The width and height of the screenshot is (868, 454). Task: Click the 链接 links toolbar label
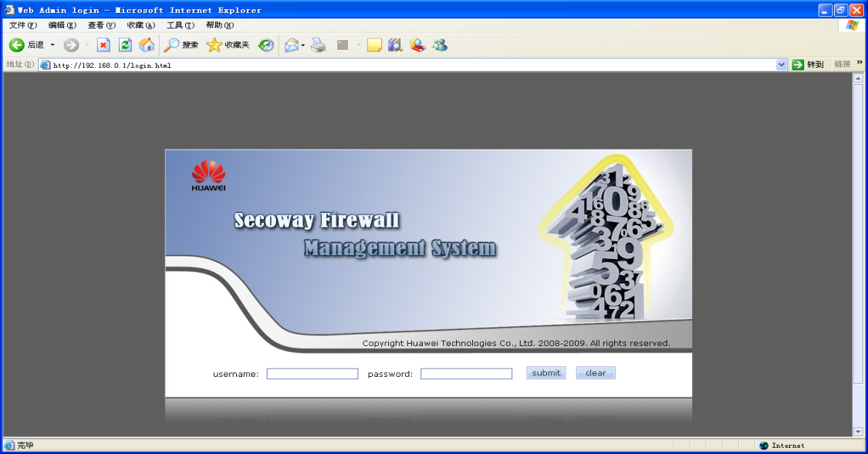tap(843, 64)
